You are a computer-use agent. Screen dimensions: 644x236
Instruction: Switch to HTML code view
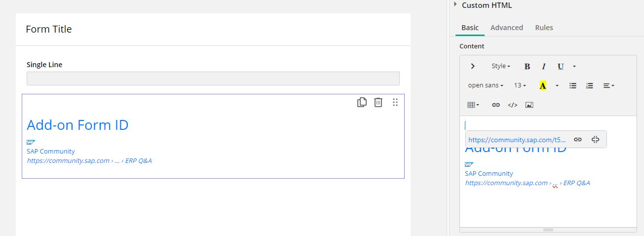513,105
